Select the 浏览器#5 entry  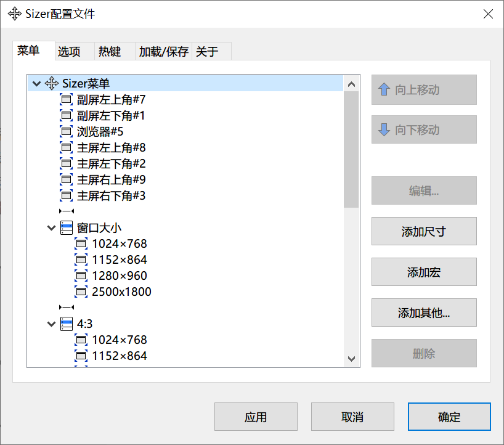[100, 131]
